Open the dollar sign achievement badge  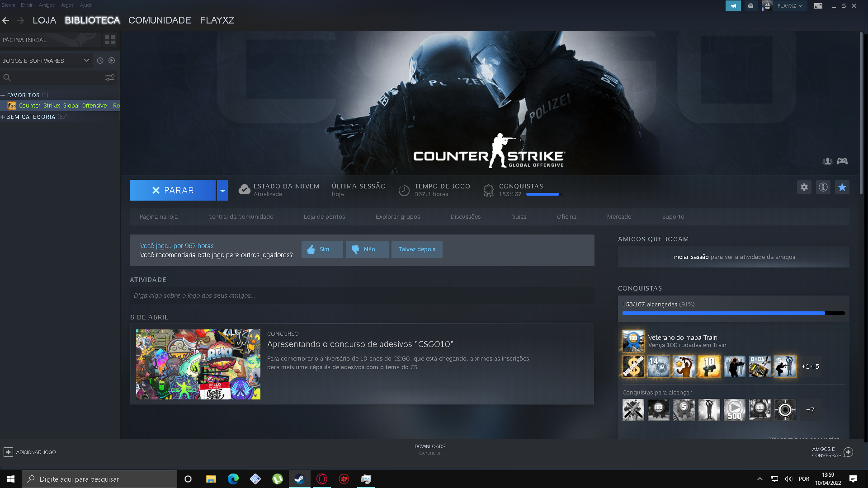633,366
